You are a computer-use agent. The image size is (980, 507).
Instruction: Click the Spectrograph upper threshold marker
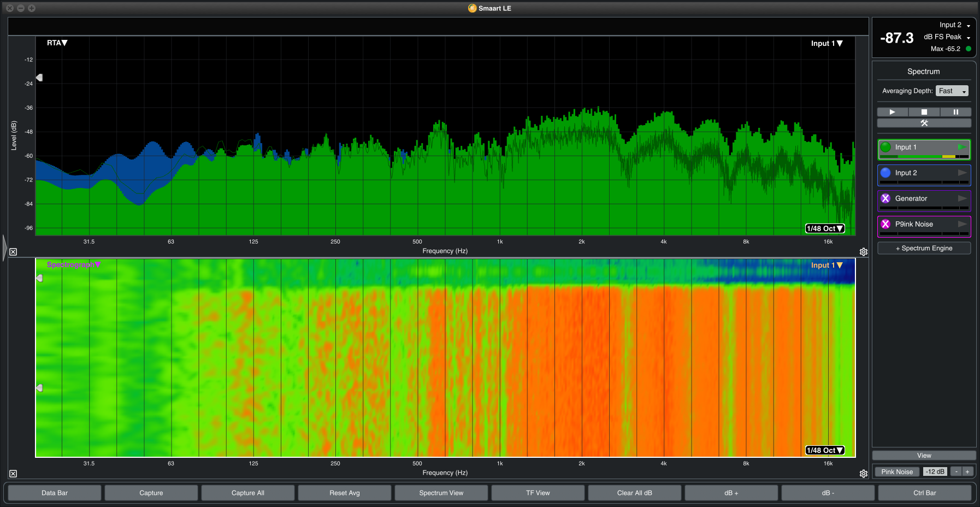click(x=39, y=278)
